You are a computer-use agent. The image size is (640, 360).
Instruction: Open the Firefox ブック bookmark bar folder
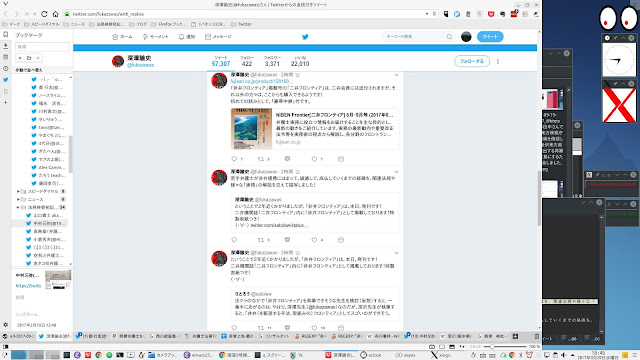[x=169, y=24]
